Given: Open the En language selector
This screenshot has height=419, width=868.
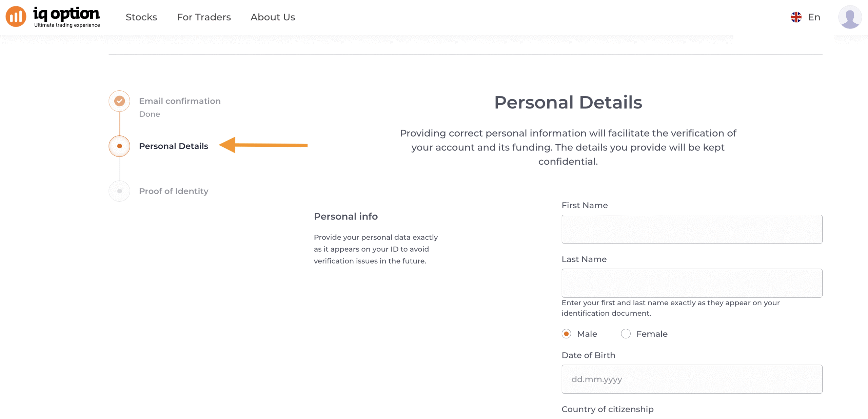Looking at the screenshot, I should click(x=813, y=17).
